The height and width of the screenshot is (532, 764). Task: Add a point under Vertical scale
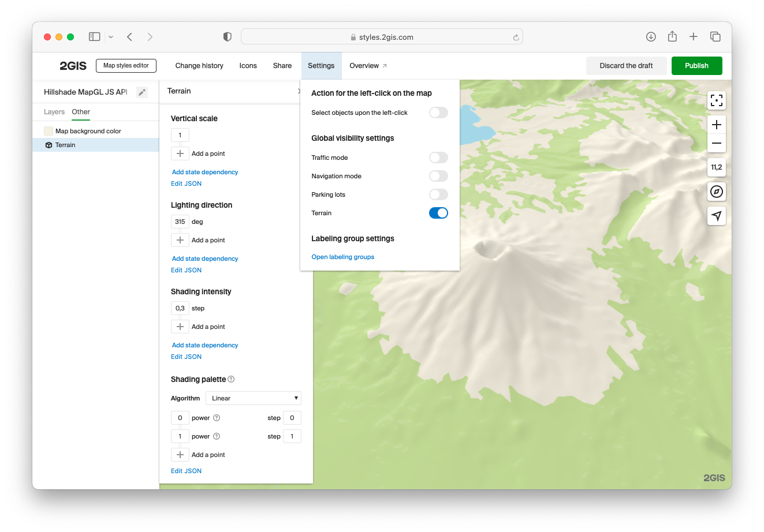[x=180, y=153]
